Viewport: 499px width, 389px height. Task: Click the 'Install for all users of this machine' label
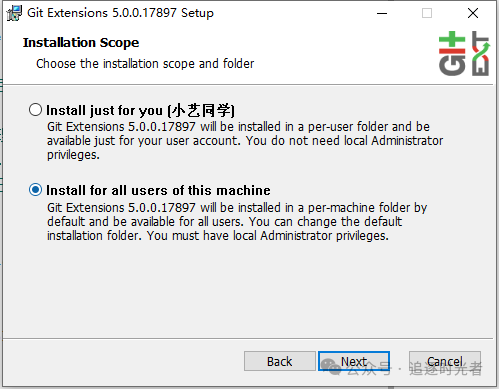click(x=158, y=190)
